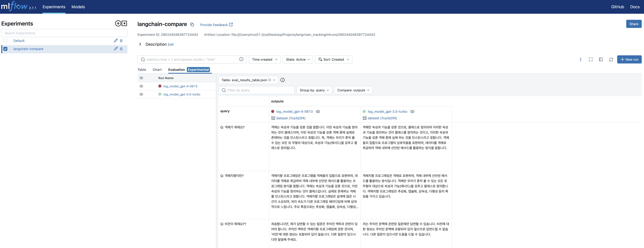Viewport: 644px width, 248px height.
Task: Toggle the side-by-side column panel icon
Action: (601, 59)
